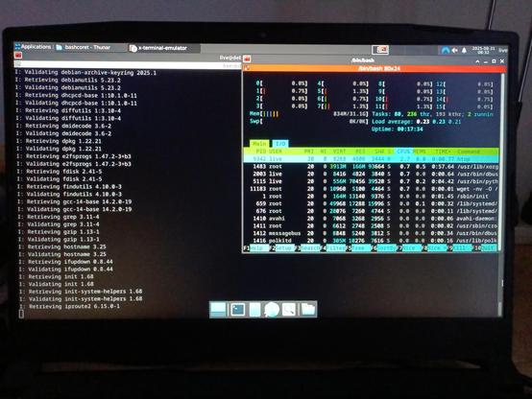
Task: Sort htop by the USER column header
Action: coord(276,152)
